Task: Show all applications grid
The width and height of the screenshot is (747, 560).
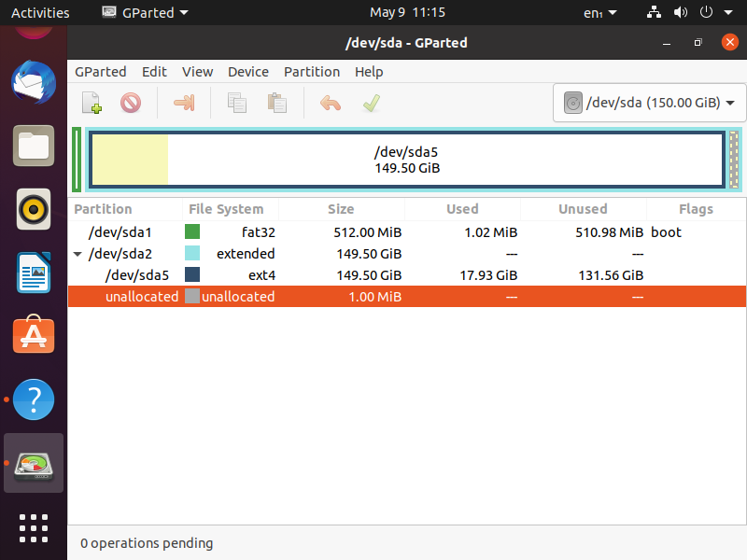Action: pyautogui.click(x=34, y=528)
